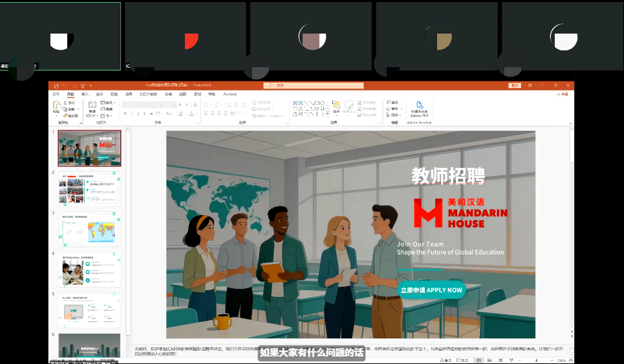The height and width of the screenshot is (364, 624).
Task: Pick the right arrow shape in gallery
Action: [317, 109]
